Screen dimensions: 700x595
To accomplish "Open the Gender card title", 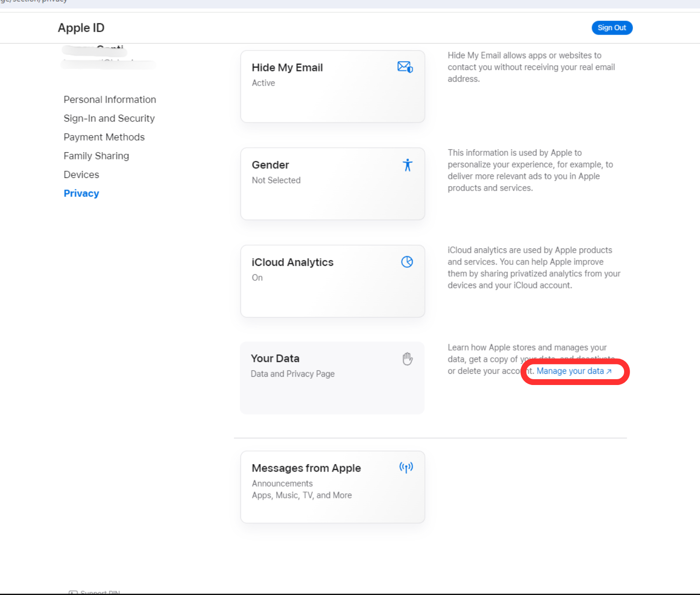I will [270, 165].
